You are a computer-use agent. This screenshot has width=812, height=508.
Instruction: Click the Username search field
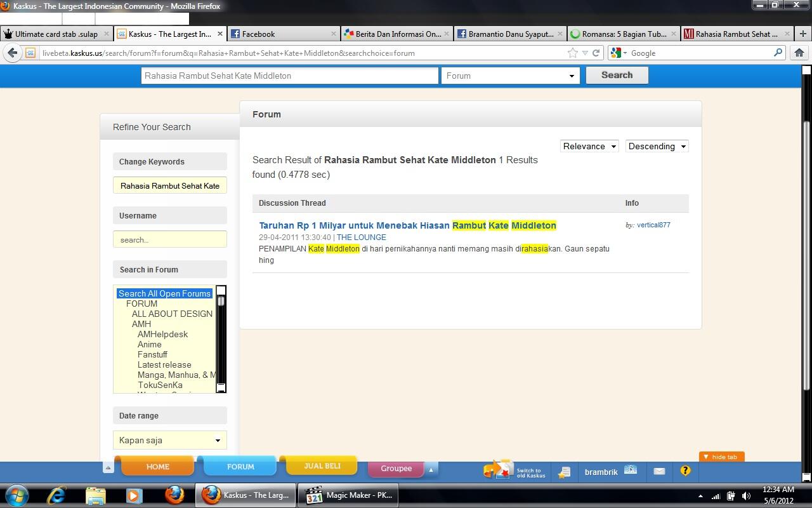tap(170, 239)
